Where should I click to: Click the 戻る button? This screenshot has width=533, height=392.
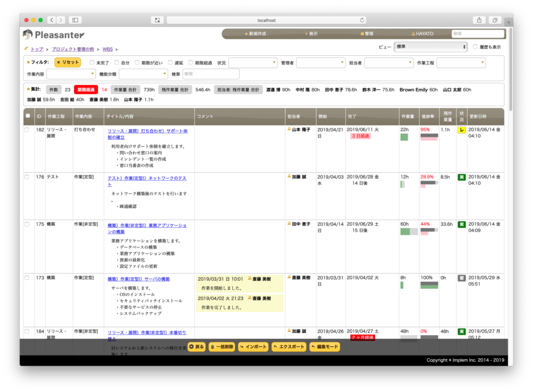click(196, 347)
